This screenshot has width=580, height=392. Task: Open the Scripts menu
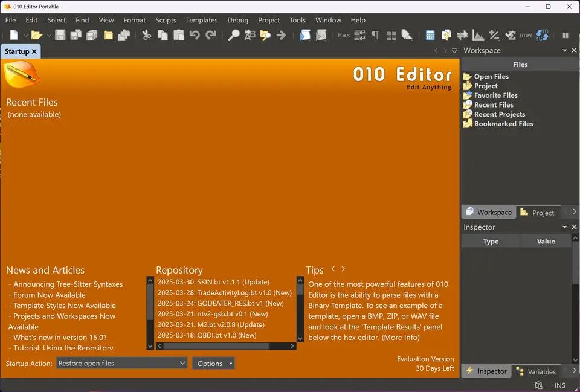point(166,20)
